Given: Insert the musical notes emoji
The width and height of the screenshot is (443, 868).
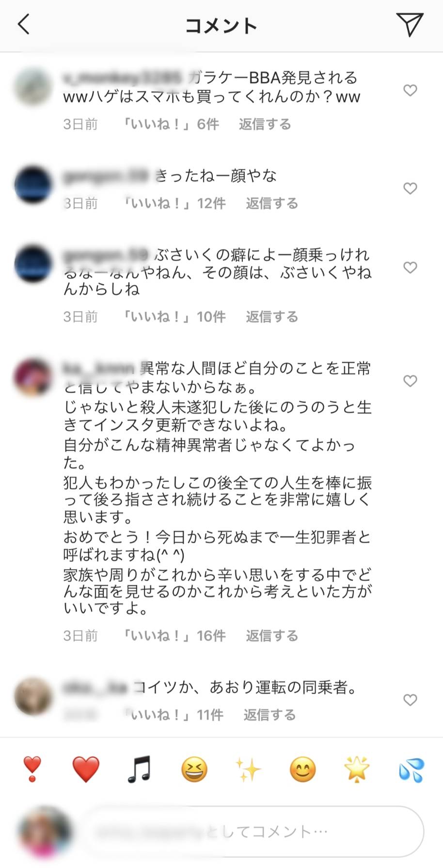Looking at the screenshot, I should (140, 769).
